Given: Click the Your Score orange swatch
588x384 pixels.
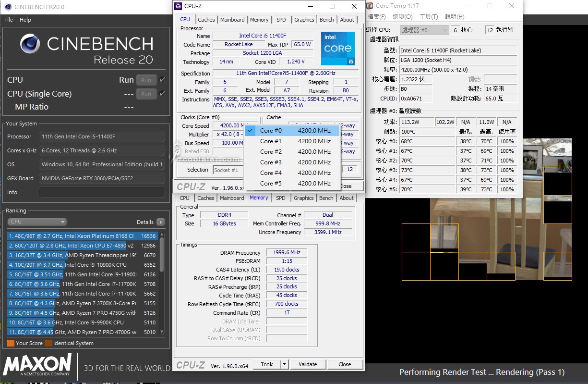Looking at the screenshot, I should click(11, 343).
